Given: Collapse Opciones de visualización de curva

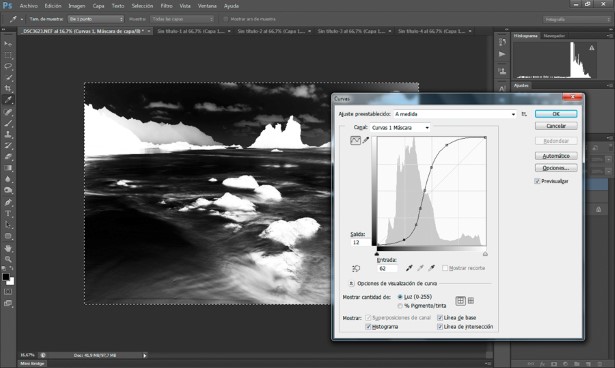Looking at the screenshot, I should click(x=351, y=283).
